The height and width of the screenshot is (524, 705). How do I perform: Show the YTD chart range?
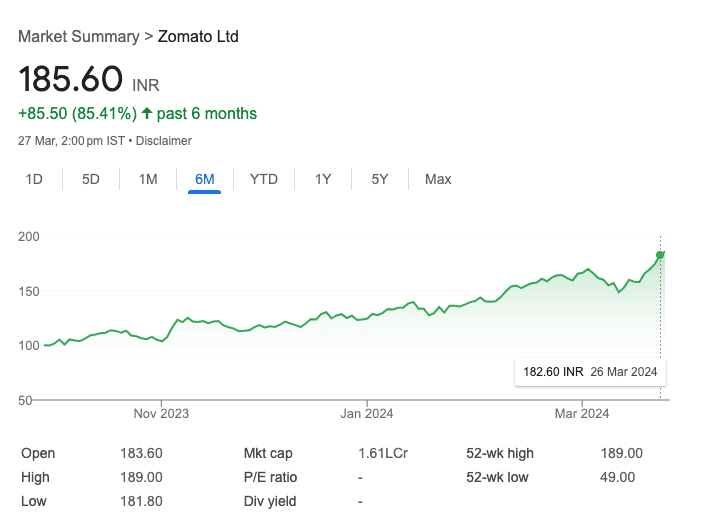pyautogui.click(x=264, y=179)
